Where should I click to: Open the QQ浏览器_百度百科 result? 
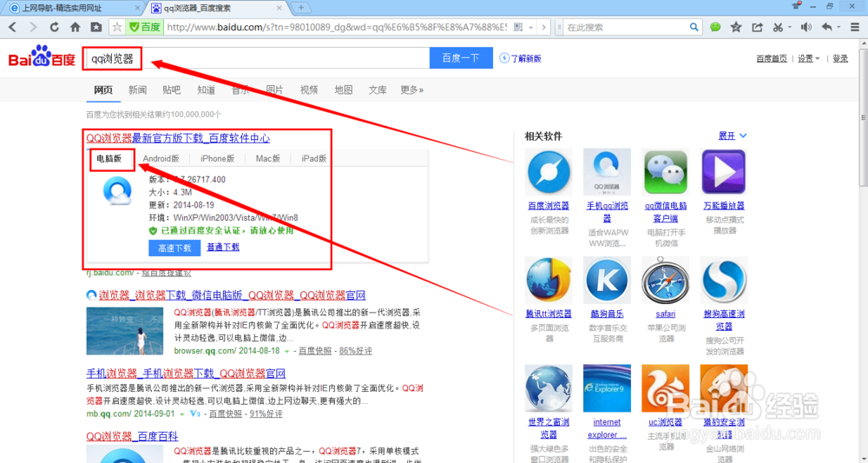132,436
